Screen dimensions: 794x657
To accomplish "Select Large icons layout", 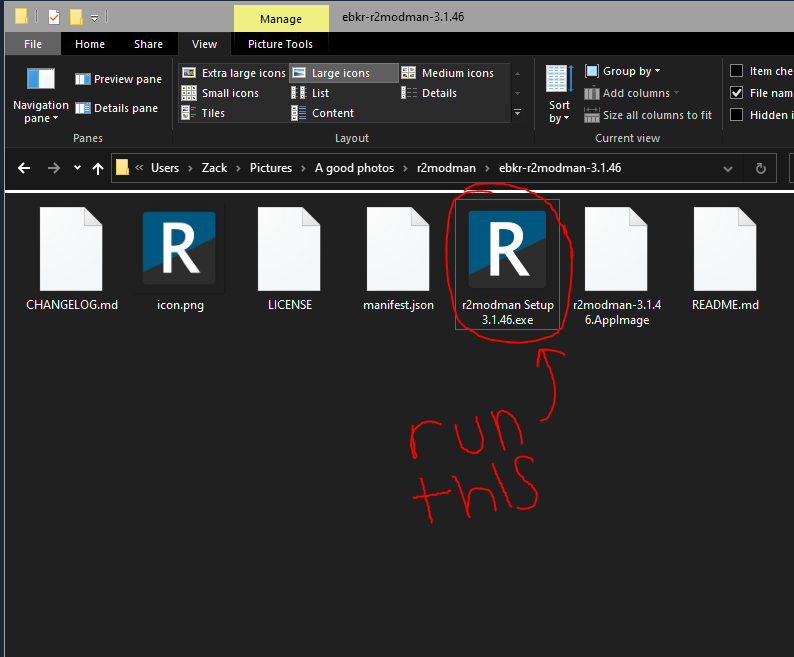I will pos(343,73).
